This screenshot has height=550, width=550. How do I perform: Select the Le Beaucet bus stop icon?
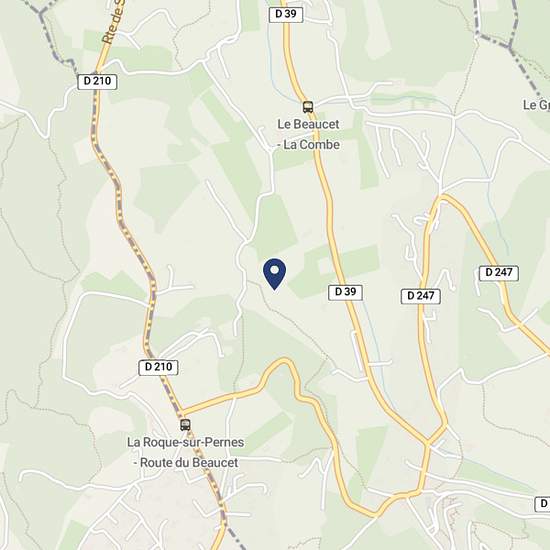pyautogui.click(x=308, y=107)
